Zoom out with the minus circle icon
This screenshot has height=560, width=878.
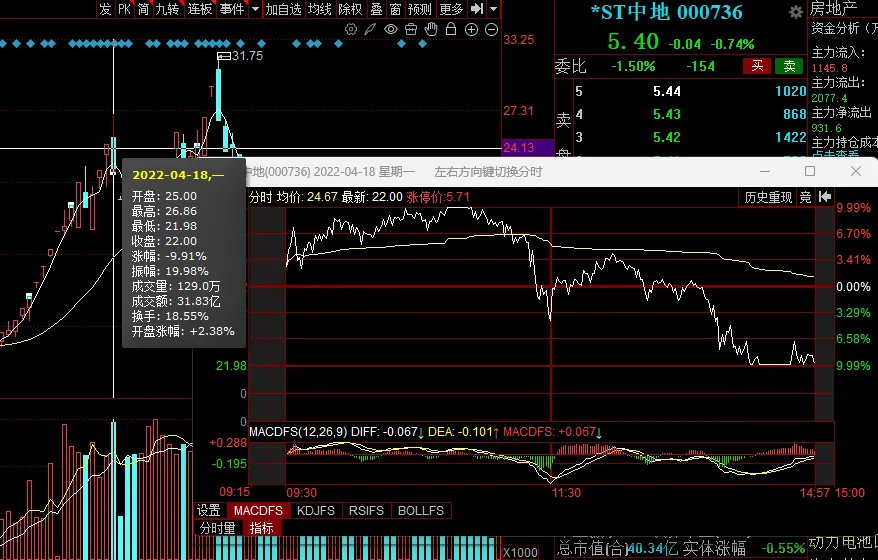[x=491, y=30]
